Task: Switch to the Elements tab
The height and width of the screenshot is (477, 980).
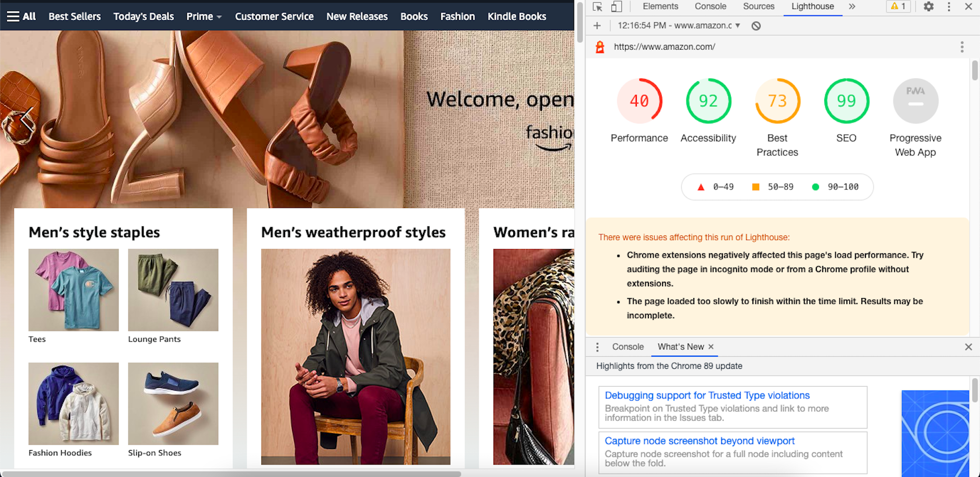Action: [x=661, y=6]
